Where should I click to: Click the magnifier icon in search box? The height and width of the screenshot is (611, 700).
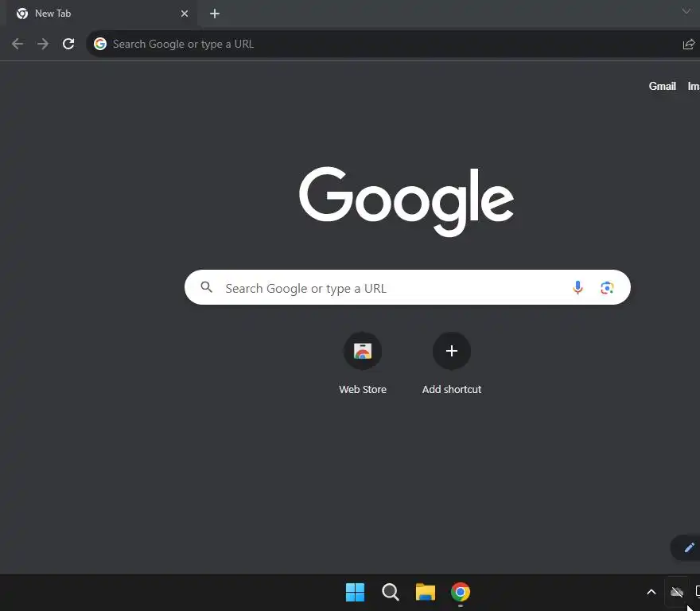pyautogui.click(x=206, y=286)
